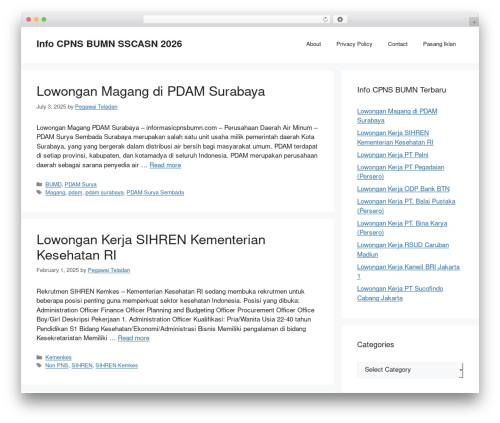Open the Kemenkes category link
The image size is (500, 423).
(x=58, y=357)
